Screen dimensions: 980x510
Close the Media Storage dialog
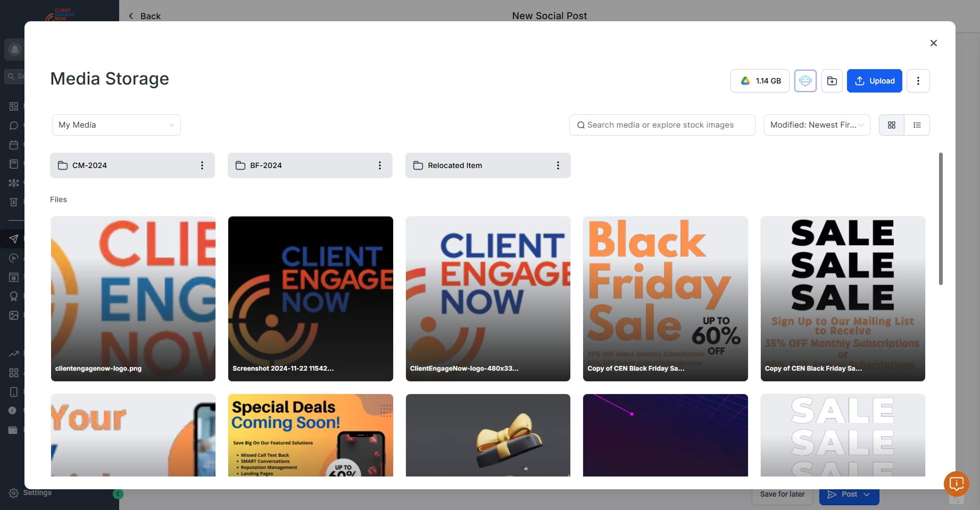(933, 43)
